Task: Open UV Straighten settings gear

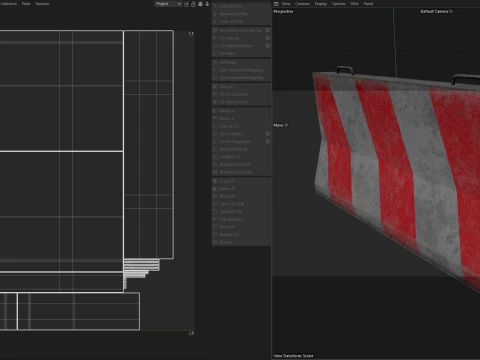Action: click(267, 134)
